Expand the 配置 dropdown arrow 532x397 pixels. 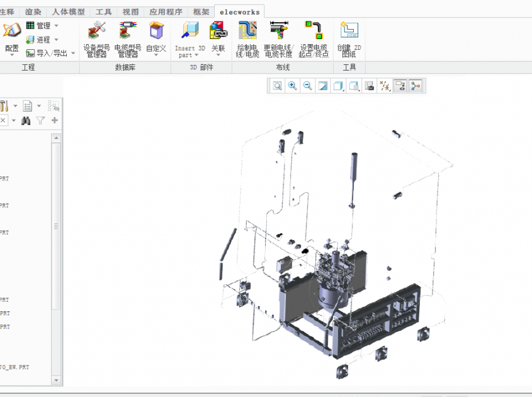(x=12, y=55)
